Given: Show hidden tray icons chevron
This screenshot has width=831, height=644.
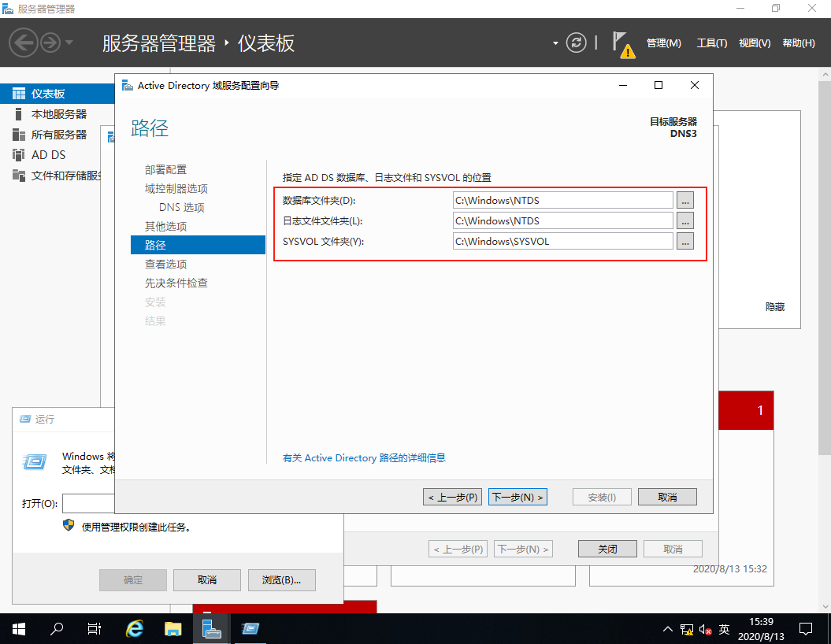Looking at the screenshot, I should [668, 629].
